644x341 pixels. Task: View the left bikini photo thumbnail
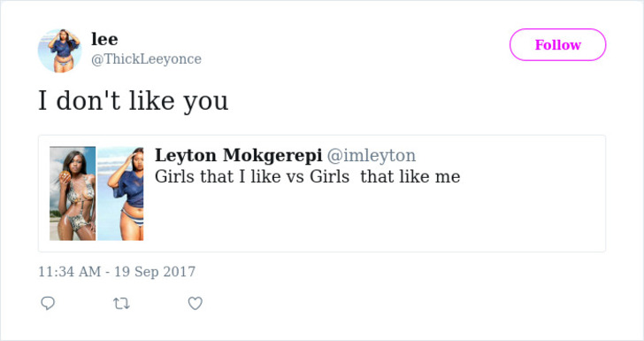click(x=73, y=193)
